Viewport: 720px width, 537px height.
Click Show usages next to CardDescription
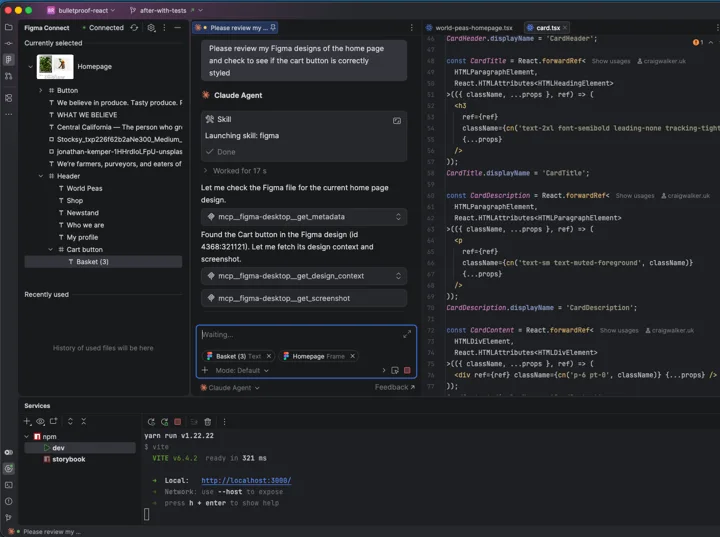pyautogui.click(x=635, y=196)
